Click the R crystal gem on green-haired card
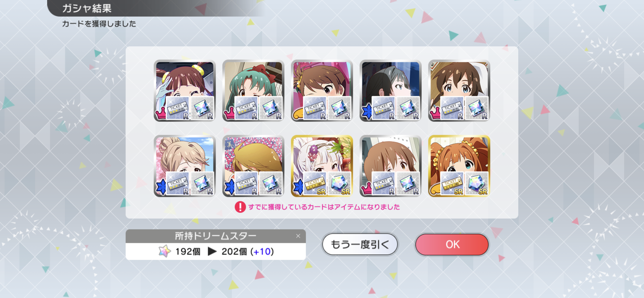The width and height of the screenshot is (644, 298). pyautogui.click(x=271, y=108)
